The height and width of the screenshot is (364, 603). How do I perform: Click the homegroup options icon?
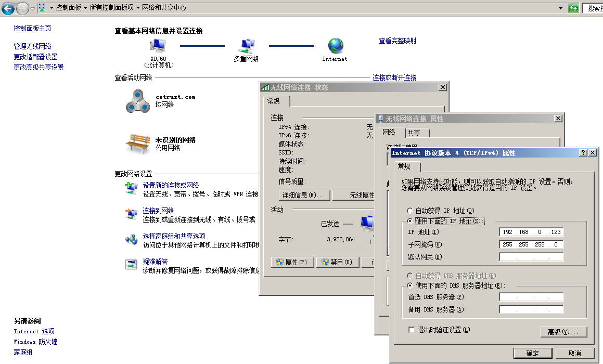click(132, 239)
